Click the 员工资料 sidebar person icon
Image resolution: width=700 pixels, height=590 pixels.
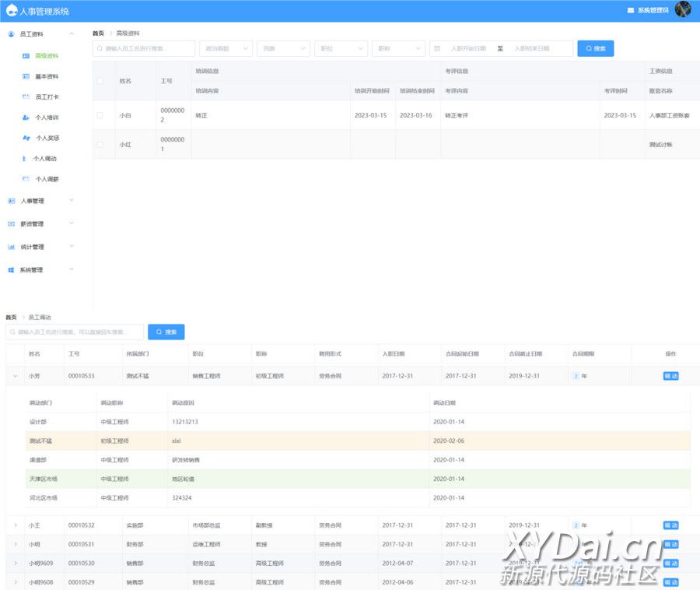(x=11, y=34)
